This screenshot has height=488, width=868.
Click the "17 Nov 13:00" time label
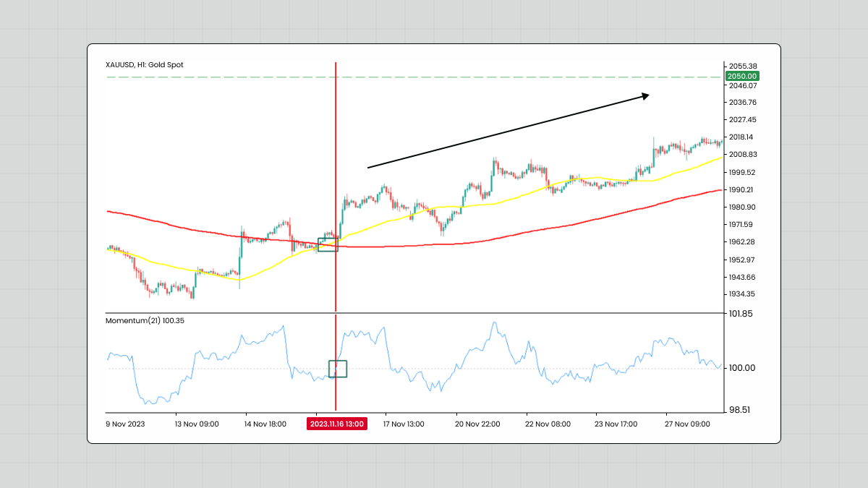(404, 424)
